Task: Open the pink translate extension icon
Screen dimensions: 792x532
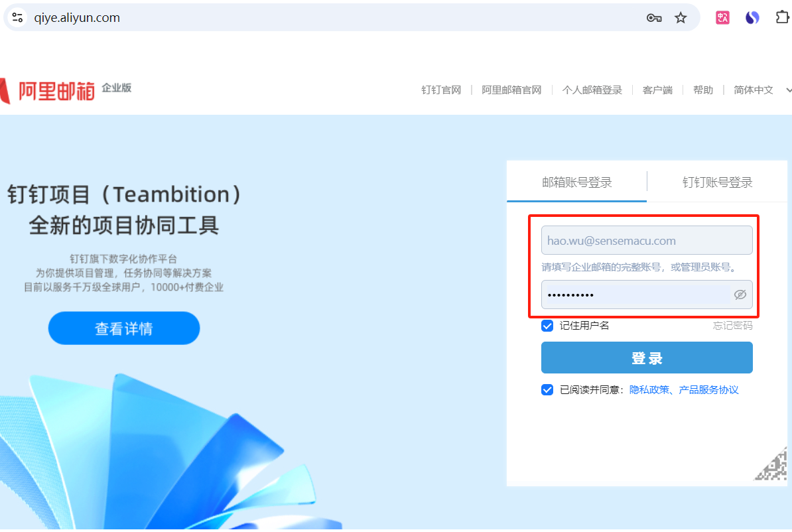Action: click(722, 18)
